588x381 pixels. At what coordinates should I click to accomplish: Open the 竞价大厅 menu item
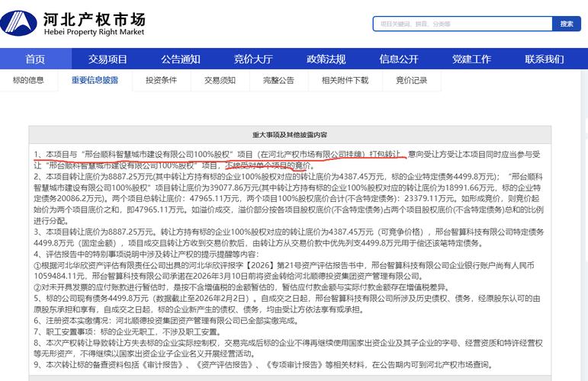(x=253, y=59)
